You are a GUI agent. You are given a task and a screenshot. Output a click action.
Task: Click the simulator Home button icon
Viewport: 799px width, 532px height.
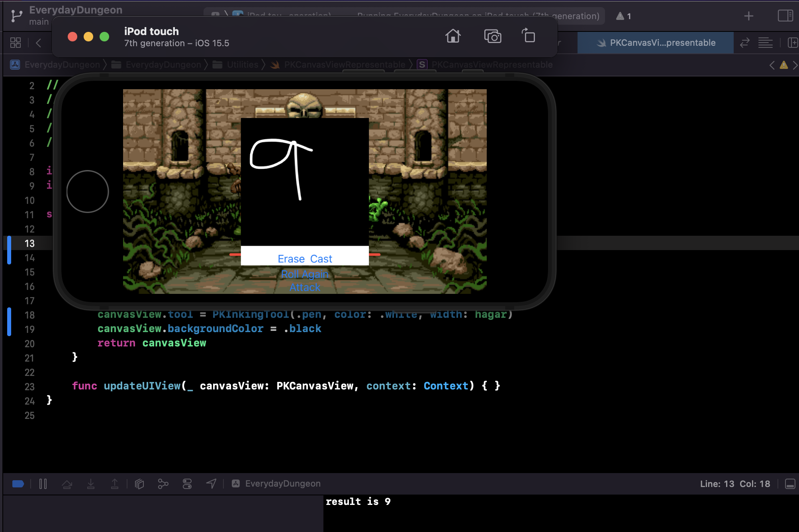pyautogui.click(x=453, y=36)
